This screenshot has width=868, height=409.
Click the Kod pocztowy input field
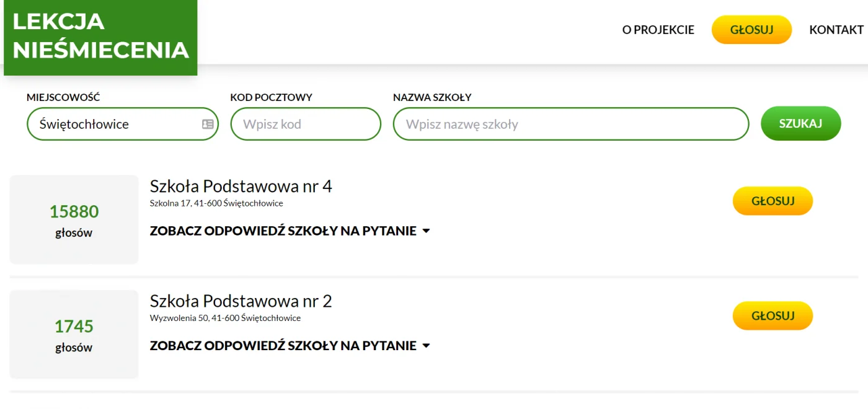pyautogui.click(x=305, y=124)
